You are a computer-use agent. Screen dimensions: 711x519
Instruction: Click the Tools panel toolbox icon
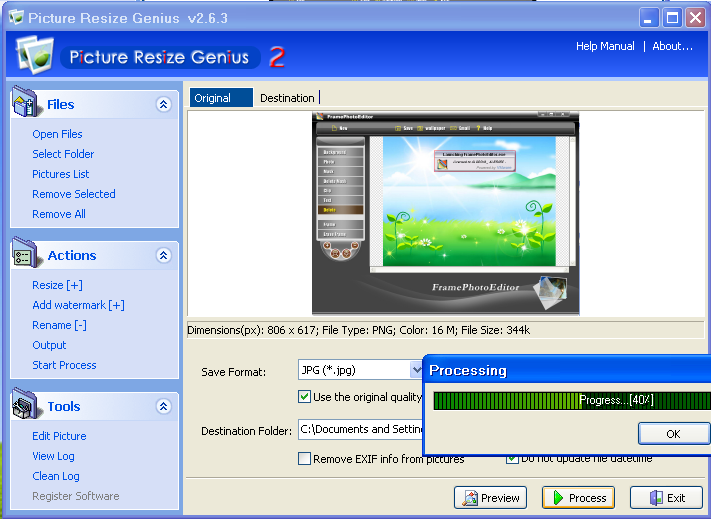pos(25,403)
